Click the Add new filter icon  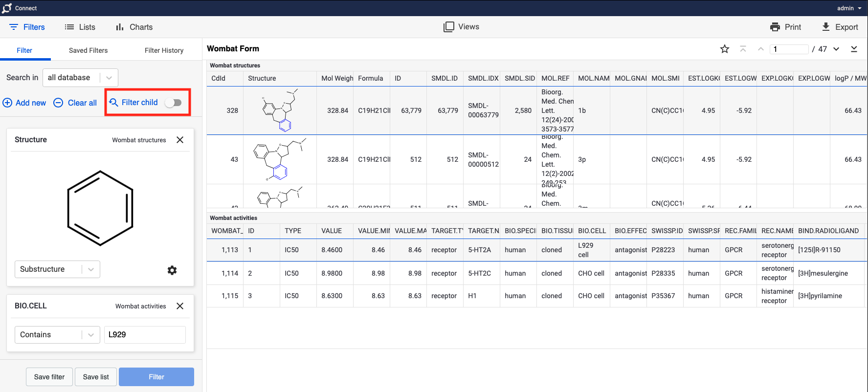click(x=8, y=103)
